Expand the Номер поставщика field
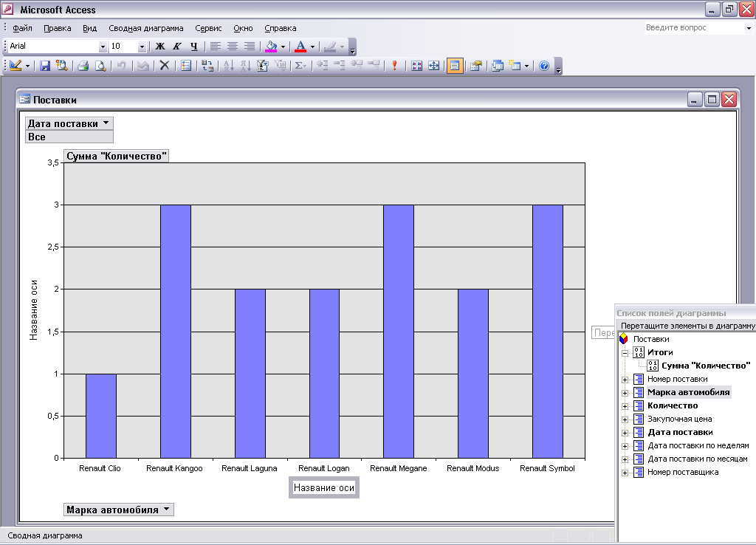Image resolution: width=756 pixels, height=545 pixels. [x=625, y=473]
